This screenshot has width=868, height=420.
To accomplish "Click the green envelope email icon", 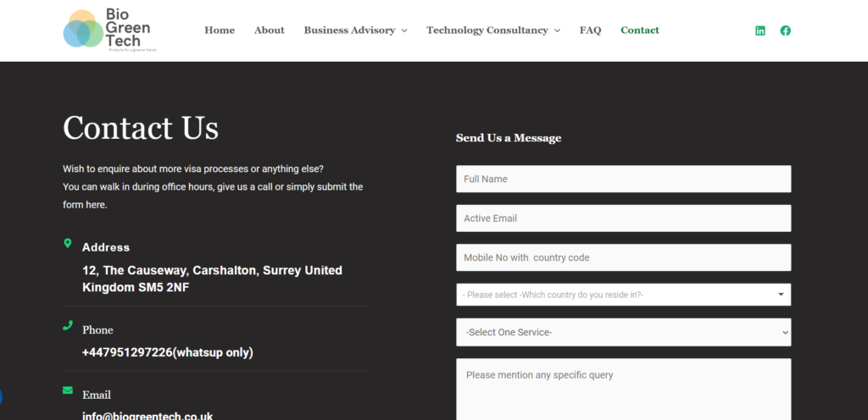I will [68, 390].
